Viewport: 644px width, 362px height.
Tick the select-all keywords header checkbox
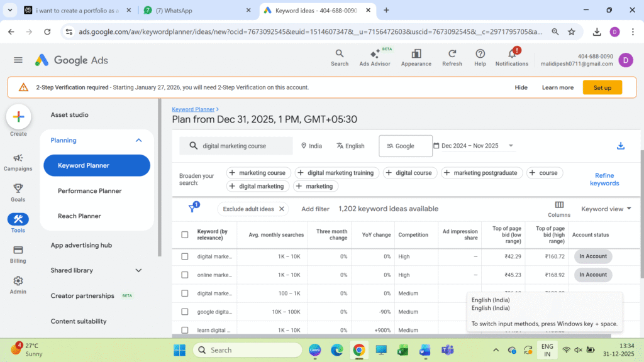click(185, 235)
